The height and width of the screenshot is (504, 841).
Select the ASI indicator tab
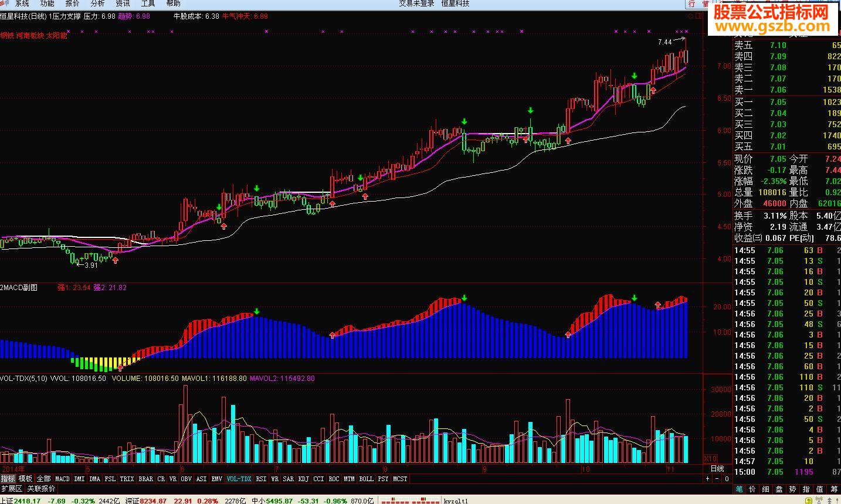click(x=201, y=479)
